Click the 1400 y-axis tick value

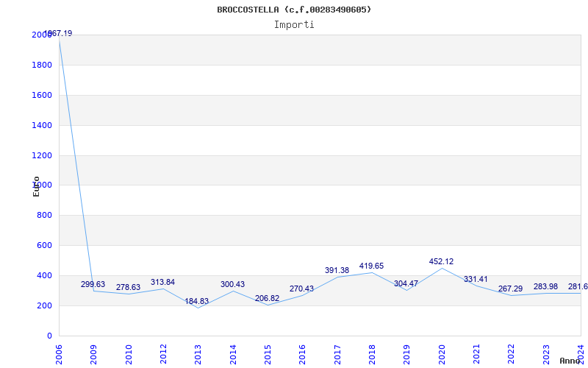(x=42, y=125)
